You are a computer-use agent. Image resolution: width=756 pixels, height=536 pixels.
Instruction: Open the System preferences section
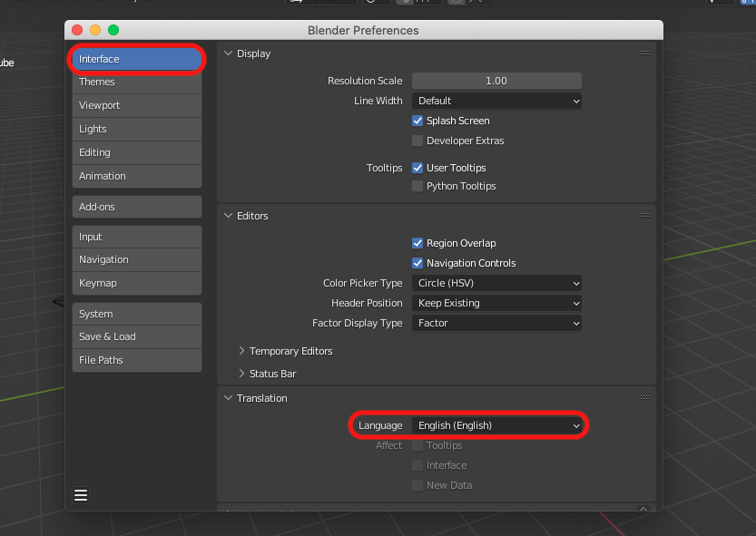coord(137,314)
